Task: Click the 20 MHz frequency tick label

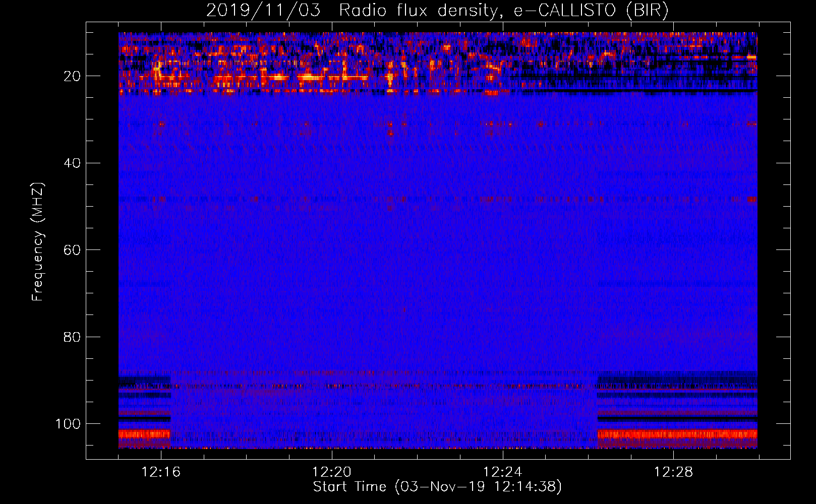Action: tap(72, 77)
